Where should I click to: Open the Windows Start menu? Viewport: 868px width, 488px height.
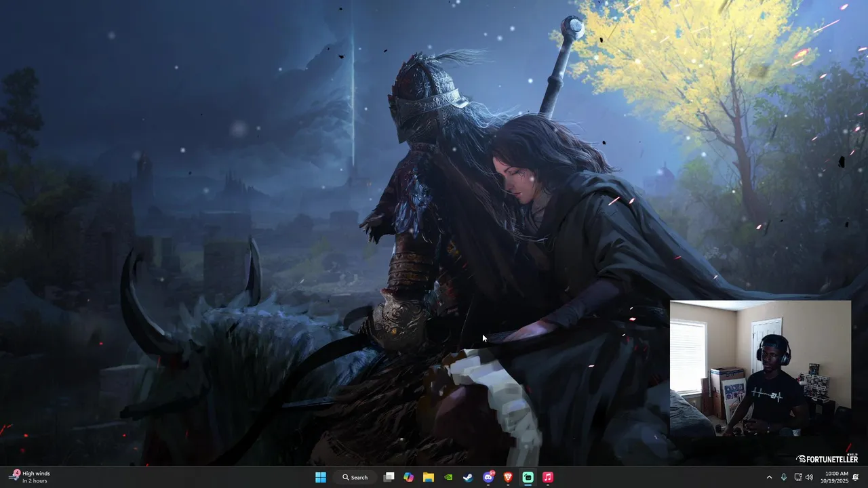click(x=321, y=477)
